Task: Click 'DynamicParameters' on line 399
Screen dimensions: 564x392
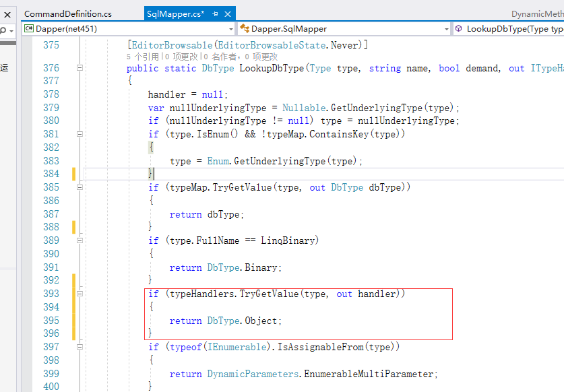Action: 253,374
